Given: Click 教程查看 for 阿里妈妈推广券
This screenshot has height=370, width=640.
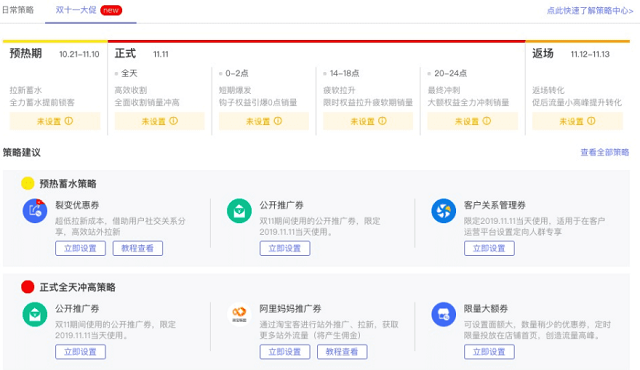Looking at the screenshot, I should 342,352.
